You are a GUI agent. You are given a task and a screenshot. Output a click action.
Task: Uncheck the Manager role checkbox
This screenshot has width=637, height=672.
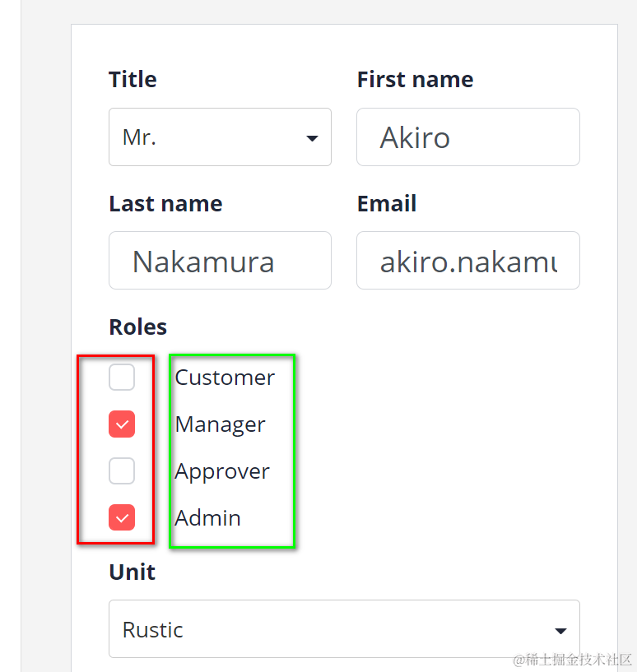[122, 424]
